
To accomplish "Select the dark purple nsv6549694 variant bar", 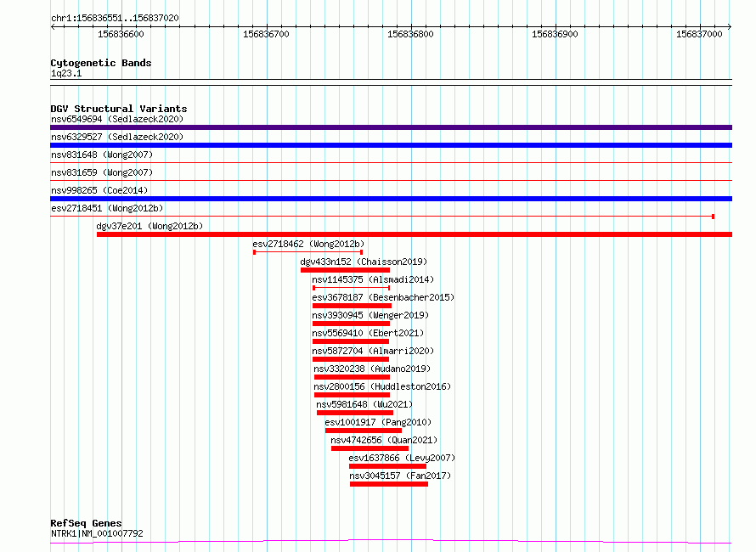I will 391,127.
